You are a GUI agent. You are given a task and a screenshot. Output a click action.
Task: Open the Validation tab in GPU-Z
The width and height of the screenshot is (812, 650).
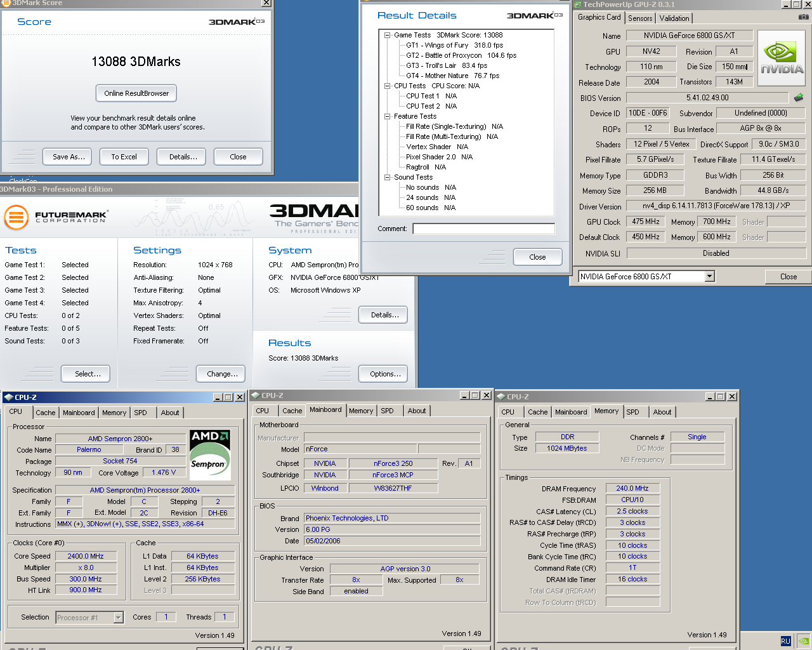[674, 18]
